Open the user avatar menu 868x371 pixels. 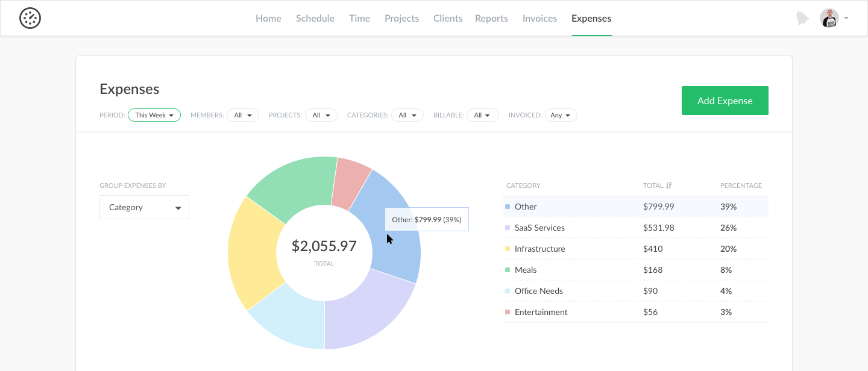tap(829, 18)
